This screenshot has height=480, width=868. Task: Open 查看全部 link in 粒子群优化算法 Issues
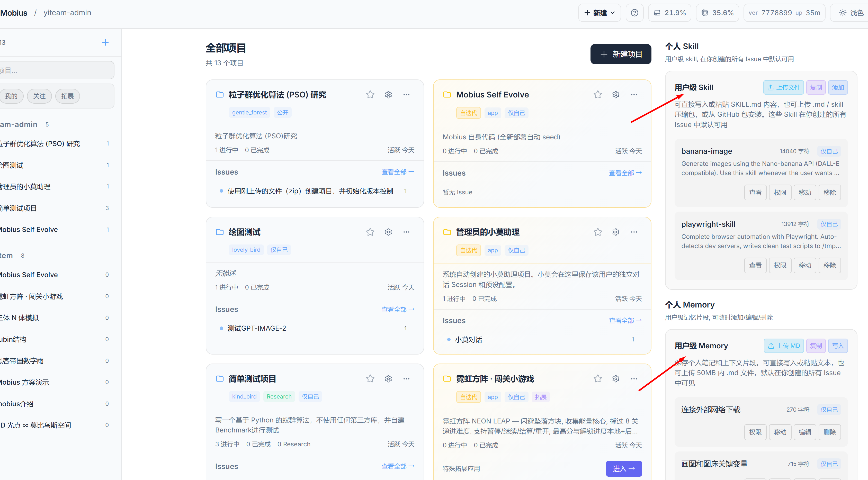click(398, 172)
